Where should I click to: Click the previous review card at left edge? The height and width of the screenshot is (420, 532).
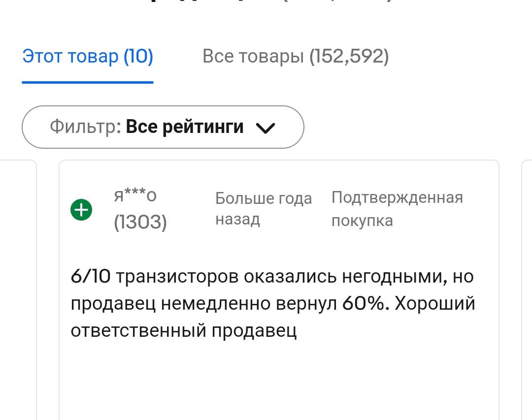click(x=18, y=291)
